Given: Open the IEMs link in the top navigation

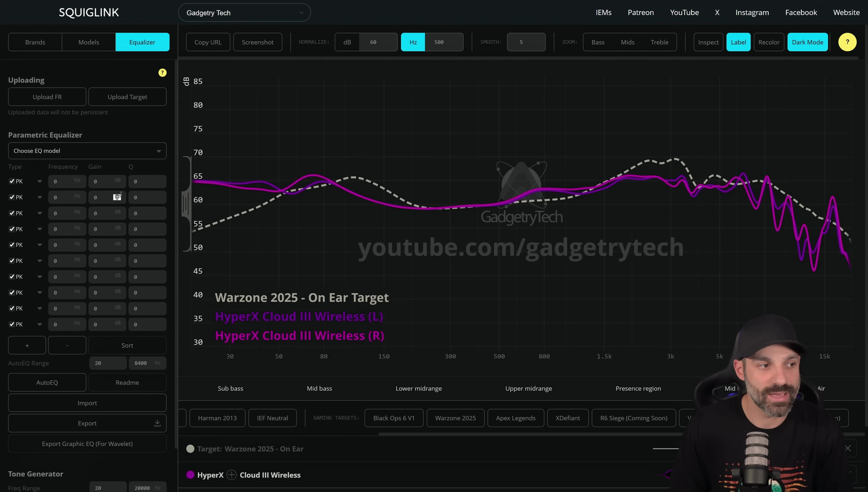Looking at the screenshot, I should click(603, 12).
